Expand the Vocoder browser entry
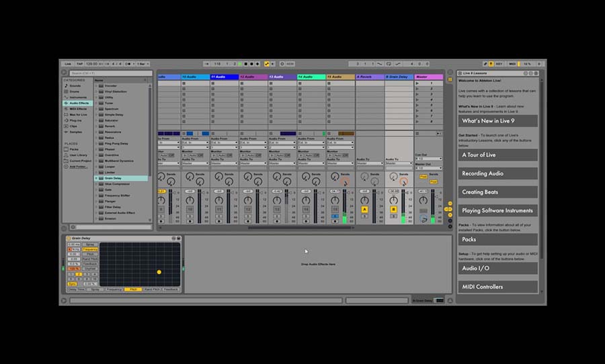The image size is (605, 364). pyautogui.click(x=96, y=85)
